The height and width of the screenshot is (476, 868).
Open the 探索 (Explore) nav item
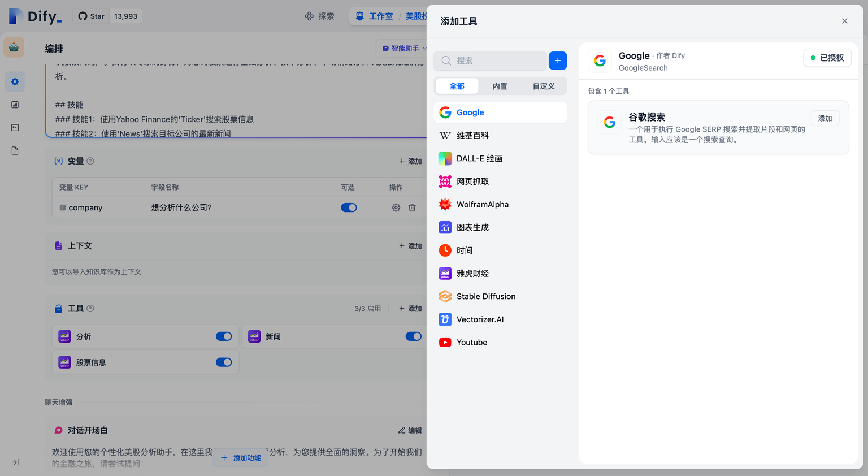(319, 16)
